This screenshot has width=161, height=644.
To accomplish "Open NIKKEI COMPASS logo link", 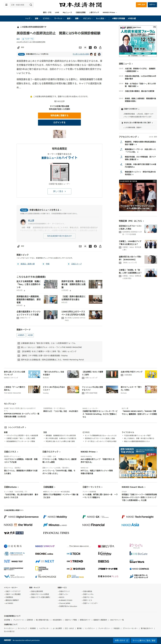I will coord(139,569).
